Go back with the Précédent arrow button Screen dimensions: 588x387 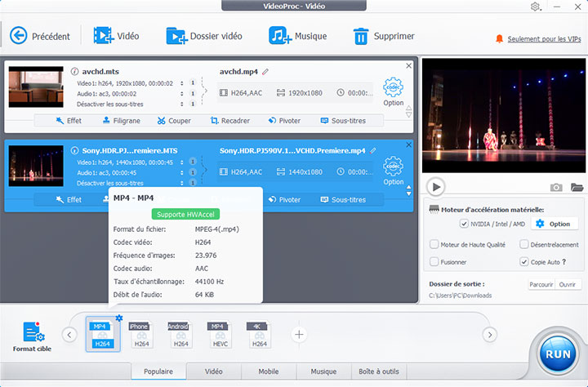coord(18,36)
